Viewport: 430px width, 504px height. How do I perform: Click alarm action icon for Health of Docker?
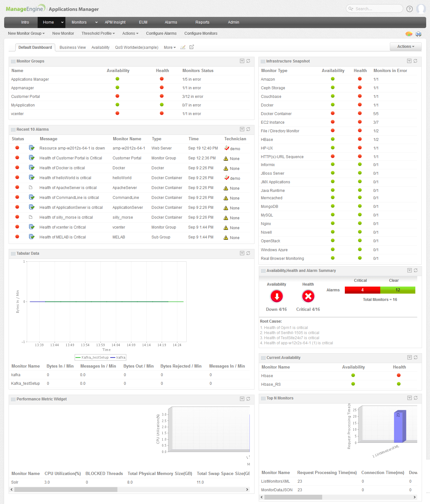pyautogui.click(x=32, y=167)
